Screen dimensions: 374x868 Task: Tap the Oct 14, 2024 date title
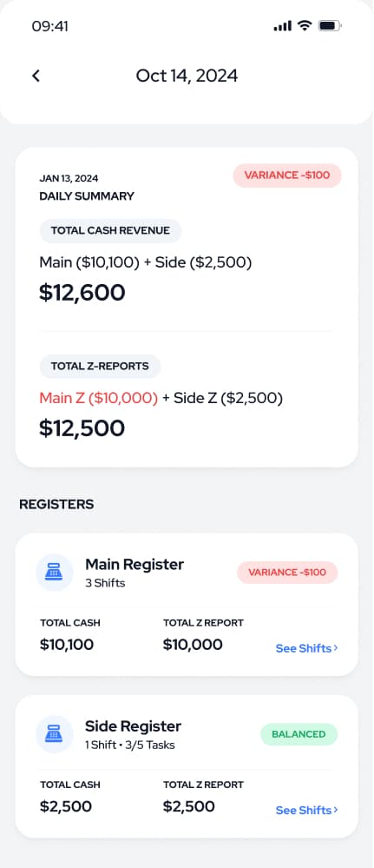(187, 76)
